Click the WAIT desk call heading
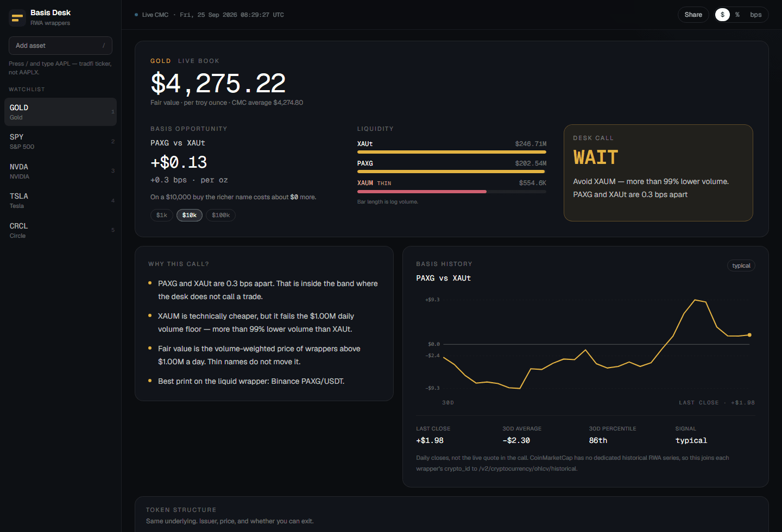 [596, 157]
